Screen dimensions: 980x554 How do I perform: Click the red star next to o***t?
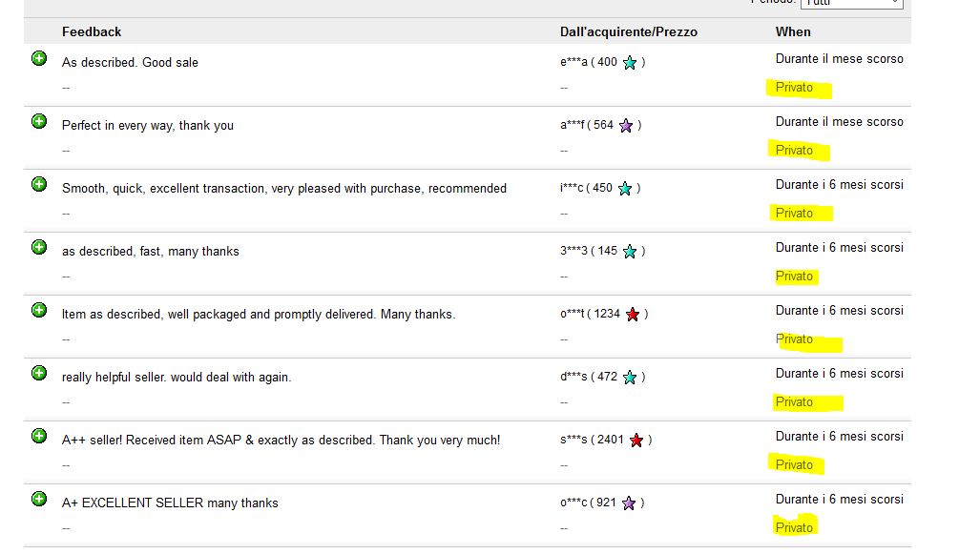pyautogui.click(x=633, y=315)
